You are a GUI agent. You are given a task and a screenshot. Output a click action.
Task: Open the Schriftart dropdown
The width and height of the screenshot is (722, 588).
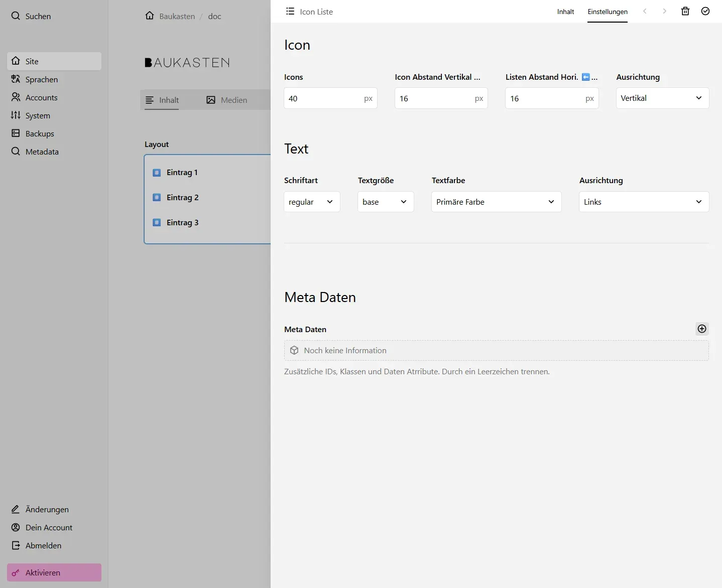tap(311, 202)
